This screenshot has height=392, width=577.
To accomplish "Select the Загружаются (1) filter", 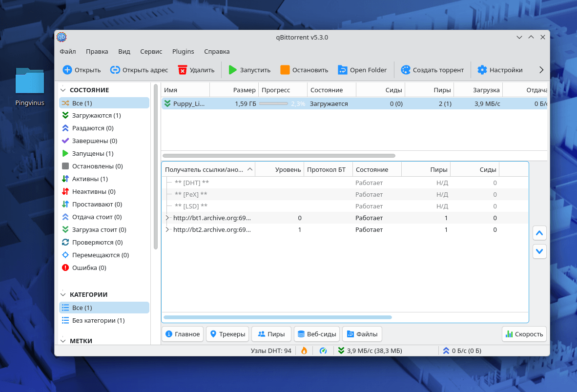I will (104, 116).
